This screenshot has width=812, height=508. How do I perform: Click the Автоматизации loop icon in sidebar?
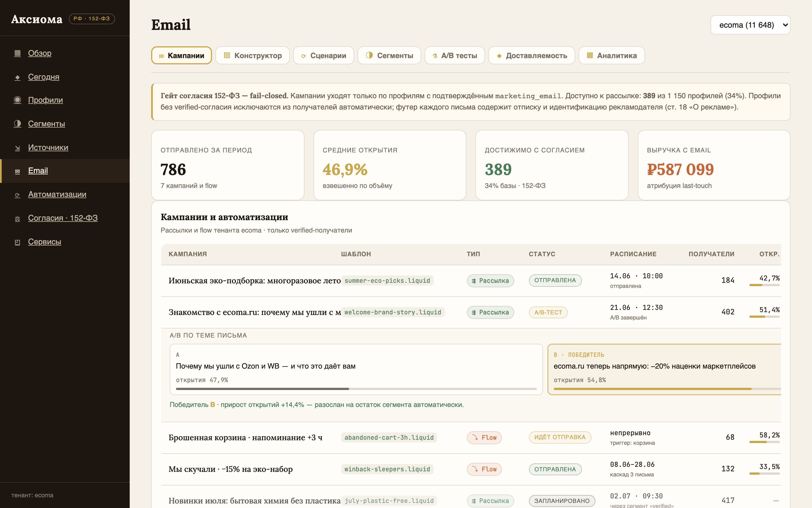tap(17, 195)
